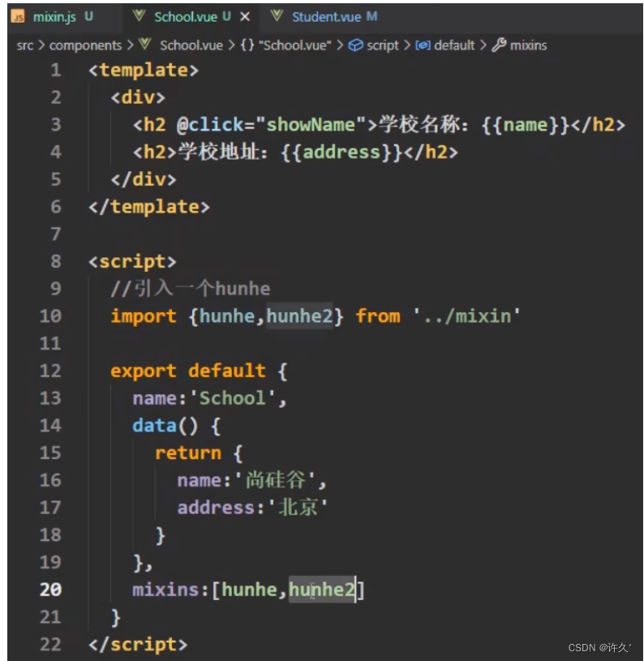This screenshot has width=644, height=661.
Task: Switch to the Student.vue tab
Action: click(x=326, y=17)
